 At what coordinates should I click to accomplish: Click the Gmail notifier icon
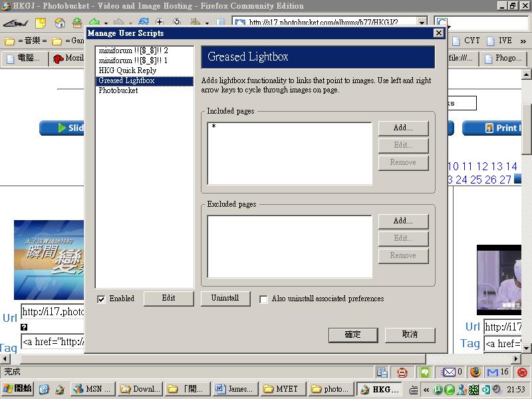492,372
